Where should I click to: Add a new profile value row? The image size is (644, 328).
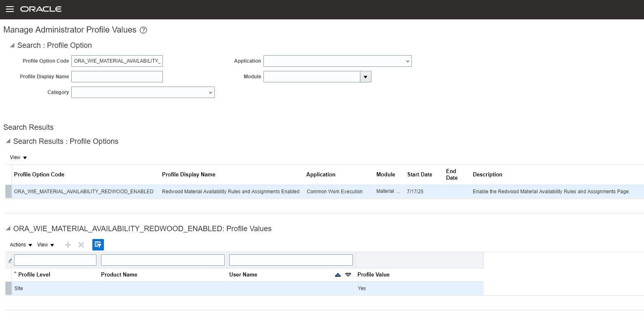pyautogui.click(x=68, y=245)
